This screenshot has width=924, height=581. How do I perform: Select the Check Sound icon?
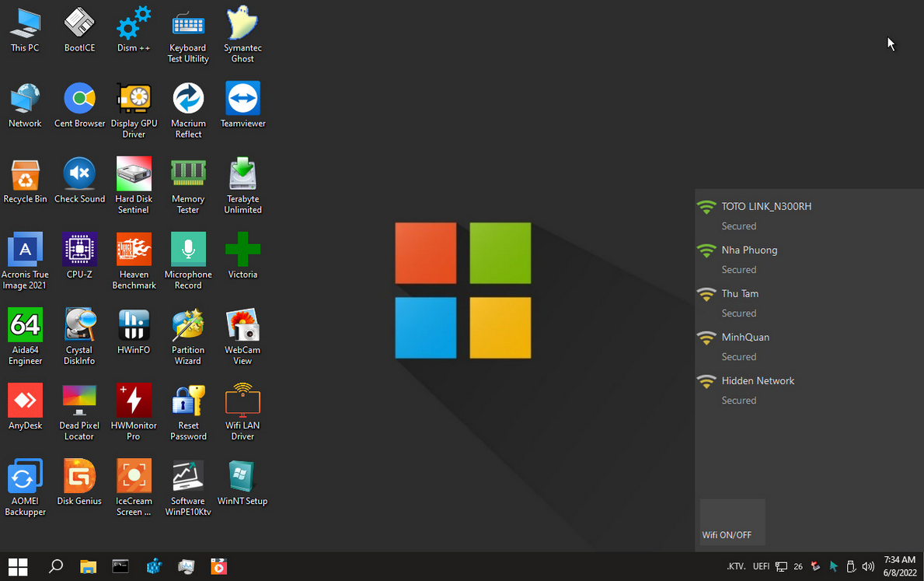[79, 180]
